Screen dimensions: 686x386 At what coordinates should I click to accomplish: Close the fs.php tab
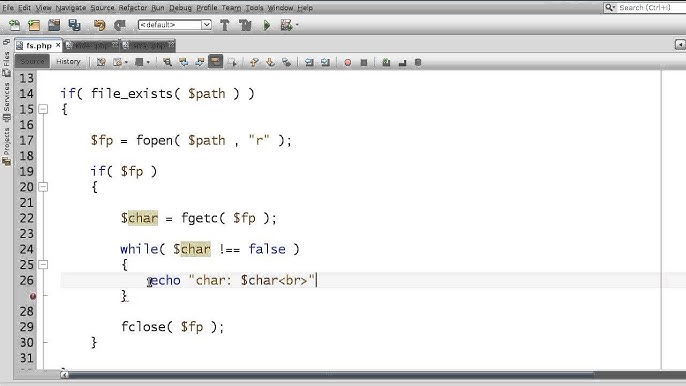point(58,45)
